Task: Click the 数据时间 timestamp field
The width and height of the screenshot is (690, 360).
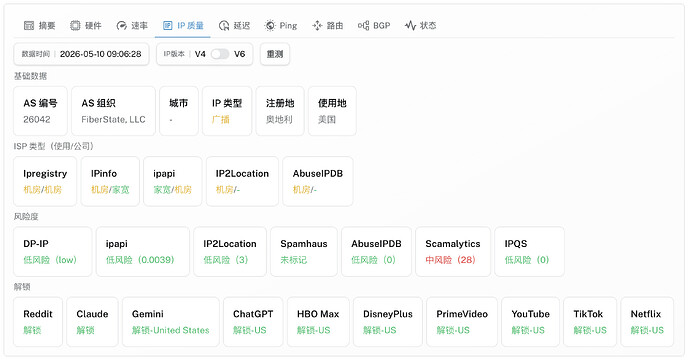Action: point(81,54)
